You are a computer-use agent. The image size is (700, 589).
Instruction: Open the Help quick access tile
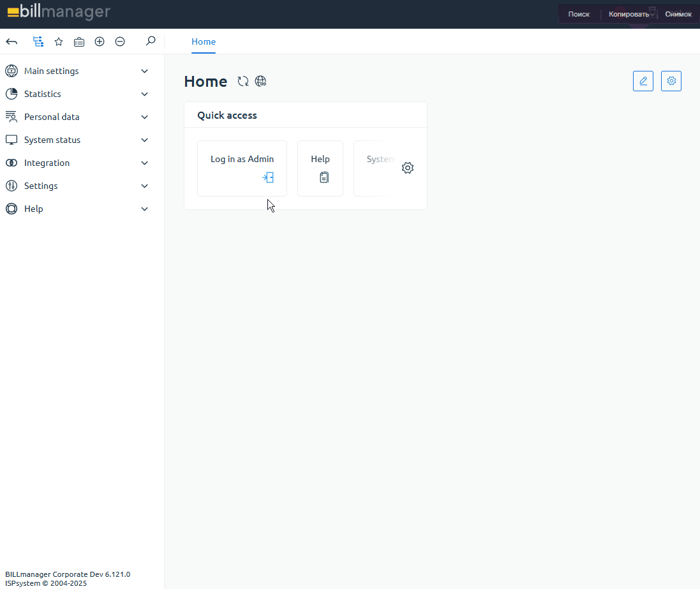(x=320, y=168)
